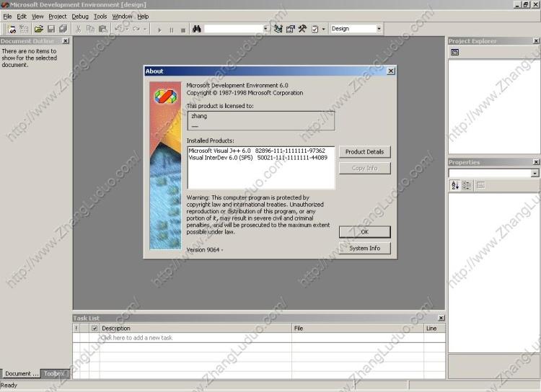Close the Project Explorer panel
Image resolution: width=541 pixels, height=392 pixels.
point(536,41)
